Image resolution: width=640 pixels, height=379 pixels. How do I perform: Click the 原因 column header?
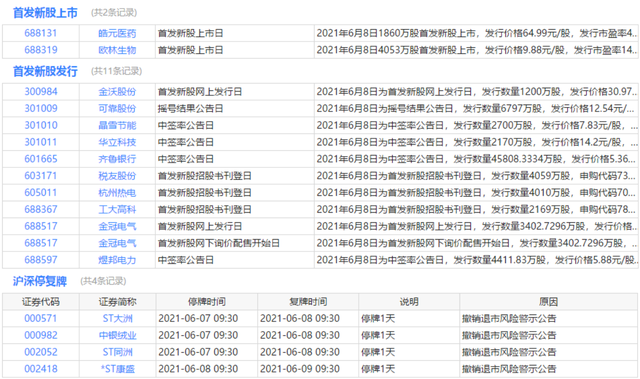tap(548, 302)
